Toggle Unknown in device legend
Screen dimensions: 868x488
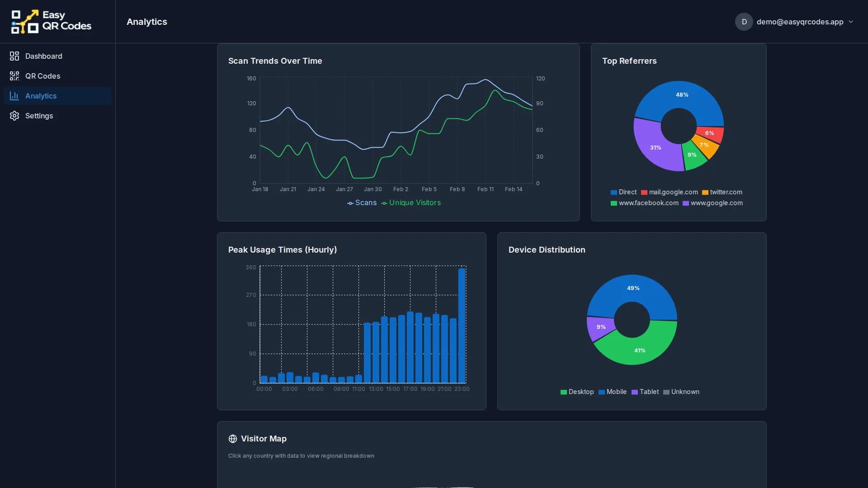click(681, 392)
